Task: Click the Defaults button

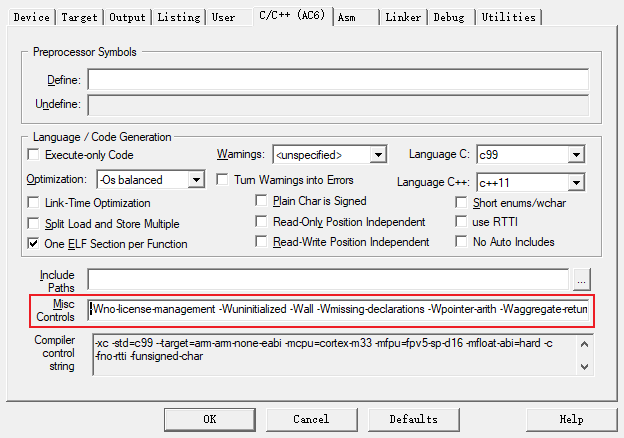Action: pyautogui.click(x=413, y=419)
